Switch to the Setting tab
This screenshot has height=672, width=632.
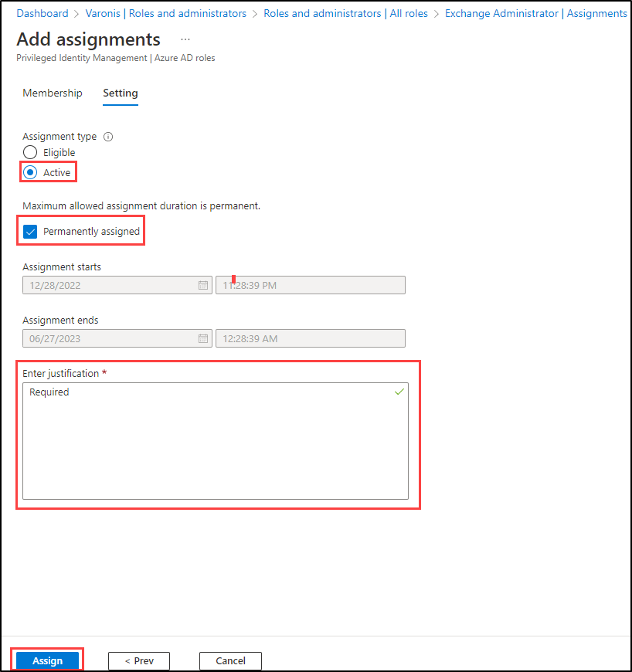120,93
